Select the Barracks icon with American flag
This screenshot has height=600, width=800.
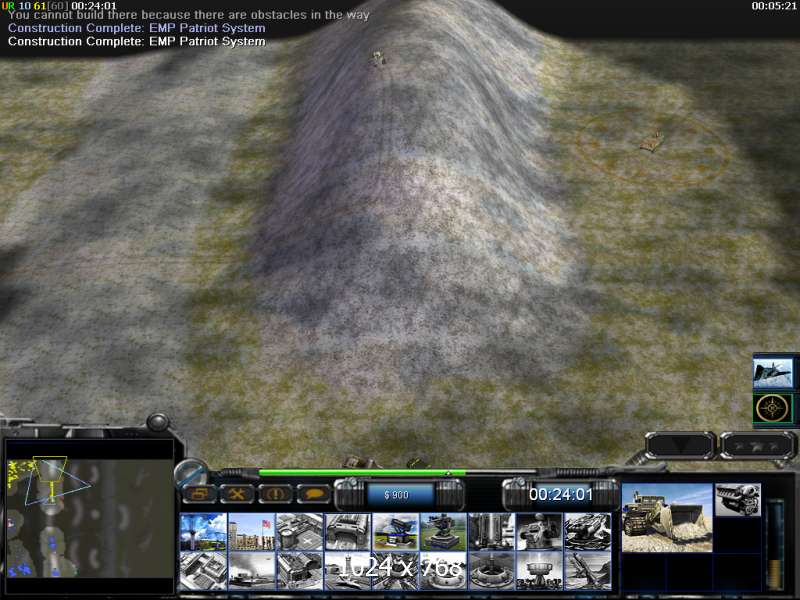[x=251, y=531]
